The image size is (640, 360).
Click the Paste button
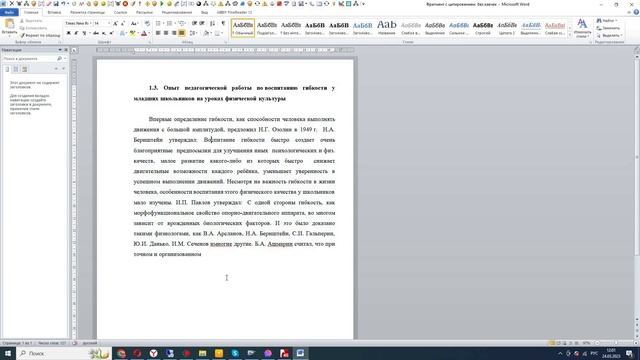(x=9, y=27)
